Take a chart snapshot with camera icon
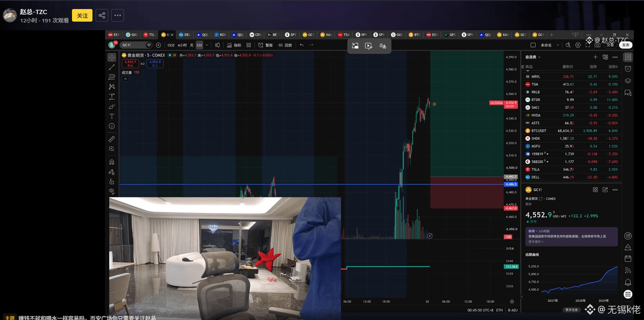Image resolution: width=644 pixels, height=320 pixels. click(x=597, y=45)
